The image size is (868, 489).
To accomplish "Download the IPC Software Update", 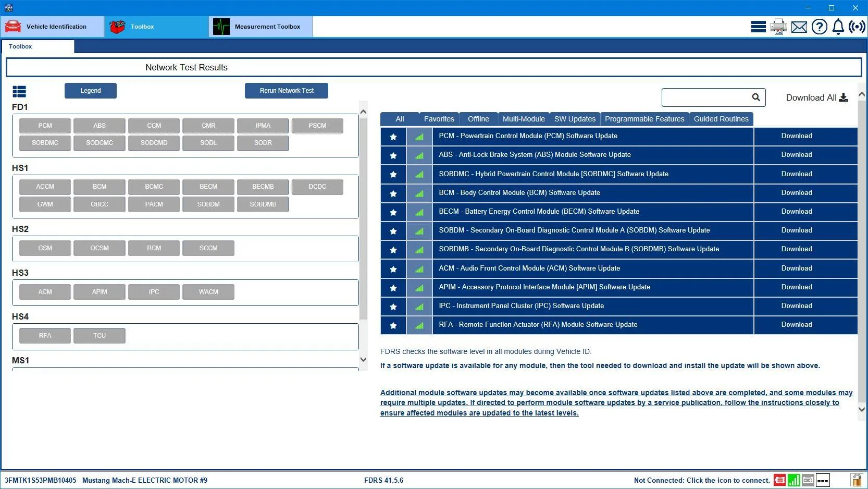I will 797,306.
